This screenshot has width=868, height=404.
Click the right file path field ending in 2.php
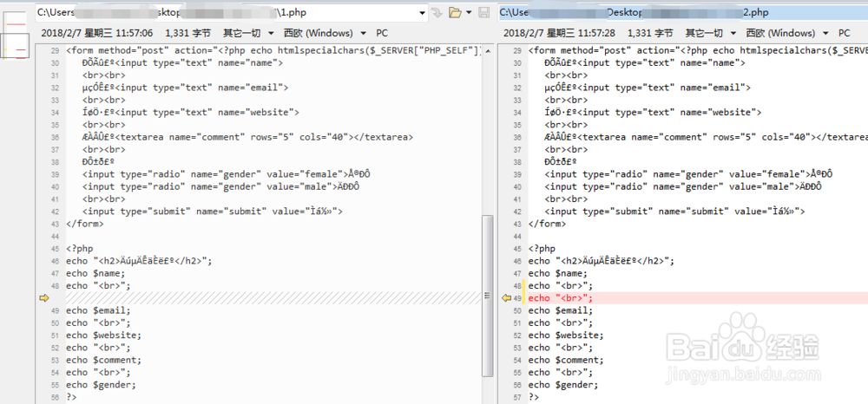pos(682,12)
